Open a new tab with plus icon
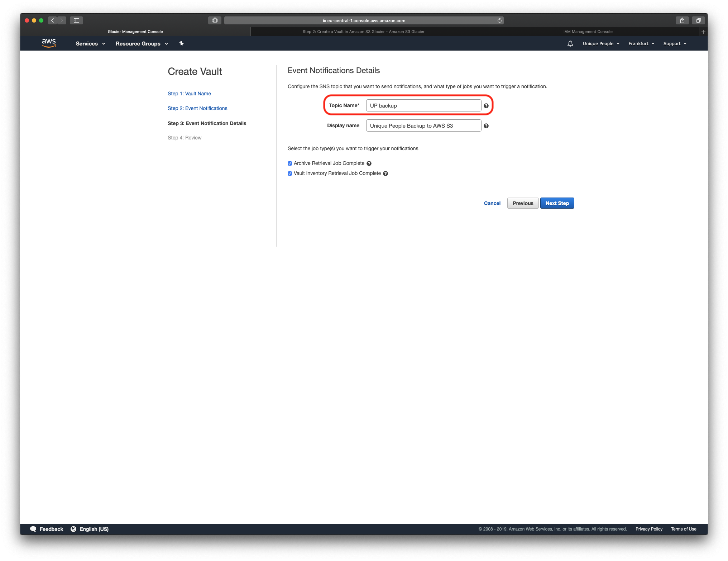Screen dimensions: 728x561 (703, 32)
